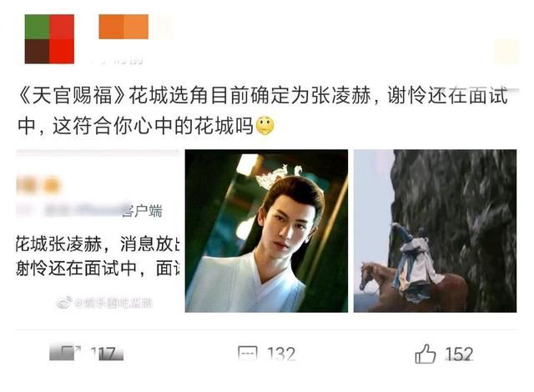The width and height of the screenshot is (534, 392).
Task: Click the second line of post text 花城吗
Action: (136, 126)
